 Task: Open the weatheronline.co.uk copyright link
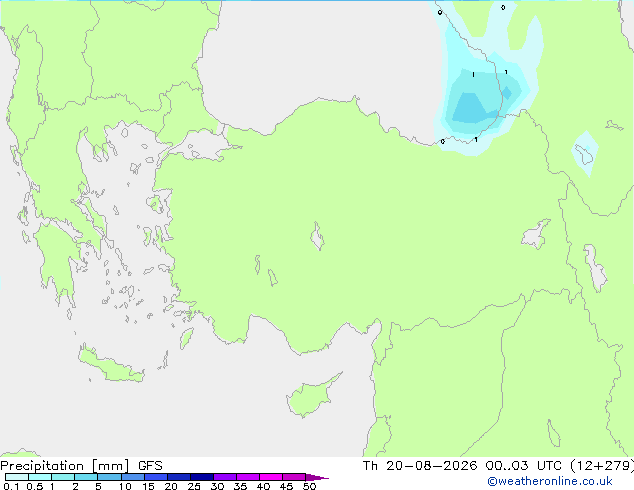coord(550,481)
